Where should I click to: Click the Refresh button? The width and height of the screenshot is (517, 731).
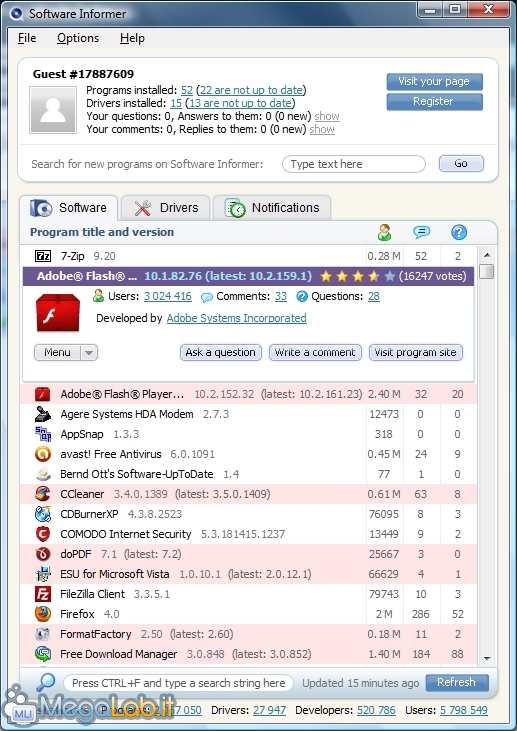[x=457, y=683]
